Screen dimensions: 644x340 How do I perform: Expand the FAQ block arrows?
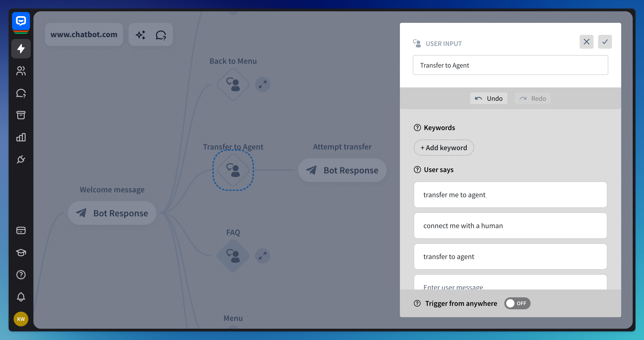tap(263, 256)
